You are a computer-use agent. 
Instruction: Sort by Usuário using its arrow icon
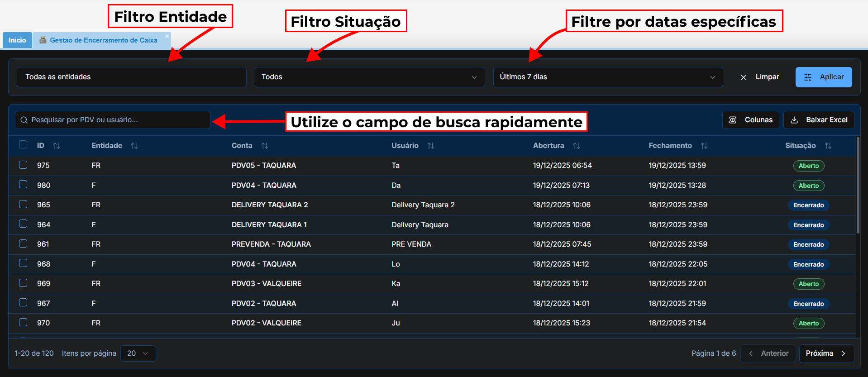(431, 146)
